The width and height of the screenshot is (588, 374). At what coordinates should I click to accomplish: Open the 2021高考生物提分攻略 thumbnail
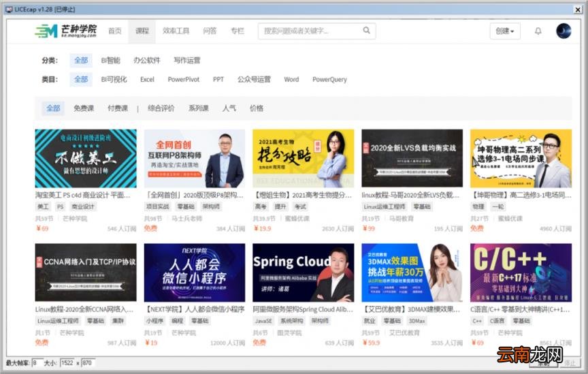point(304,159)
